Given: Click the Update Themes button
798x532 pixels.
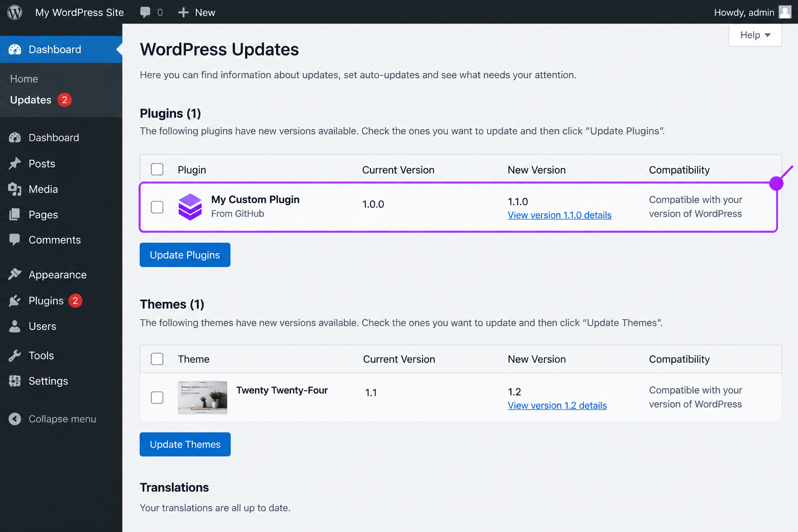Looking at the screenshot, I should pyautogui.click(x=185, y=444).
